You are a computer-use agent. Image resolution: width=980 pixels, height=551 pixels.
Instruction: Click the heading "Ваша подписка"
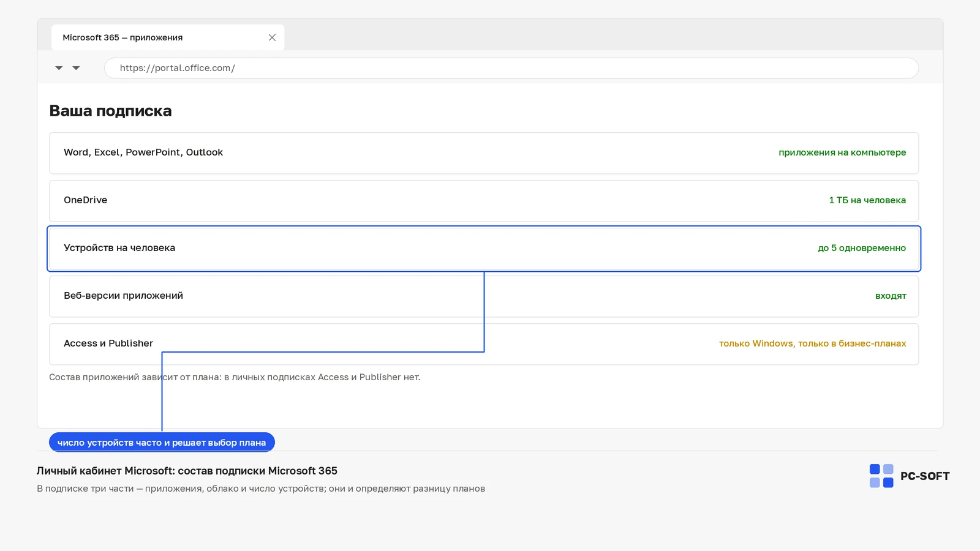click(x=110, y=111)
